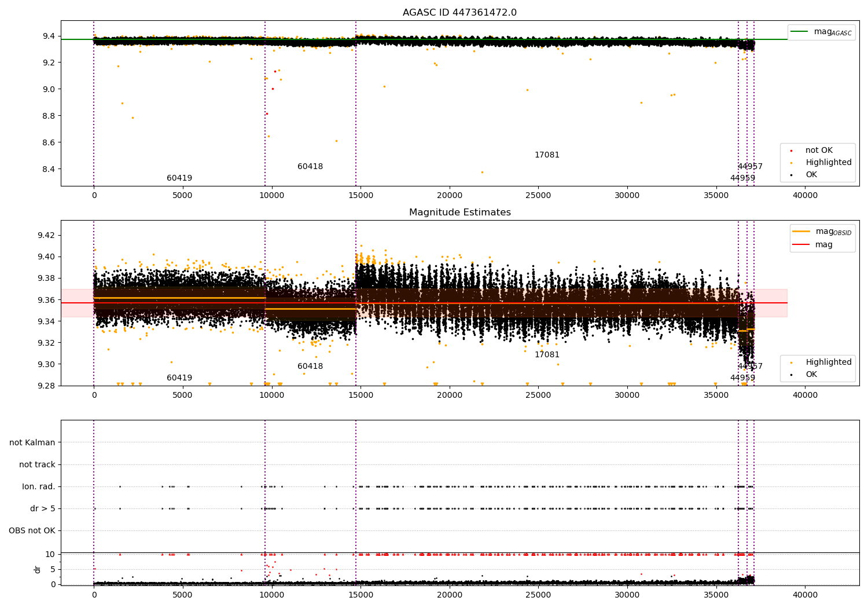
Task: Click y-axis tick 9.0 in the AGASC ID plot
Action: 49,89
